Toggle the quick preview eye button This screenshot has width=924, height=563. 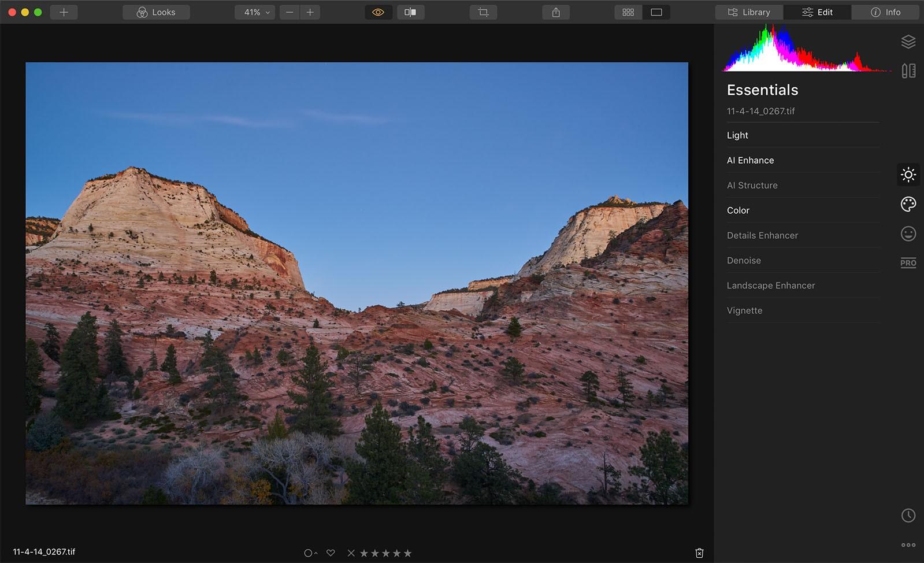pyautogui.click(x=378, y=12)
